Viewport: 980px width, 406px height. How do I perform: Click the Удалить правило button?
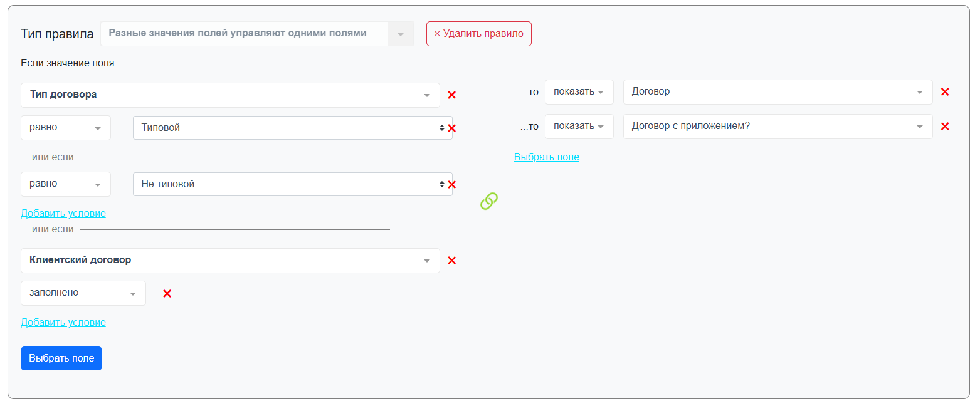tap(478, 34)
